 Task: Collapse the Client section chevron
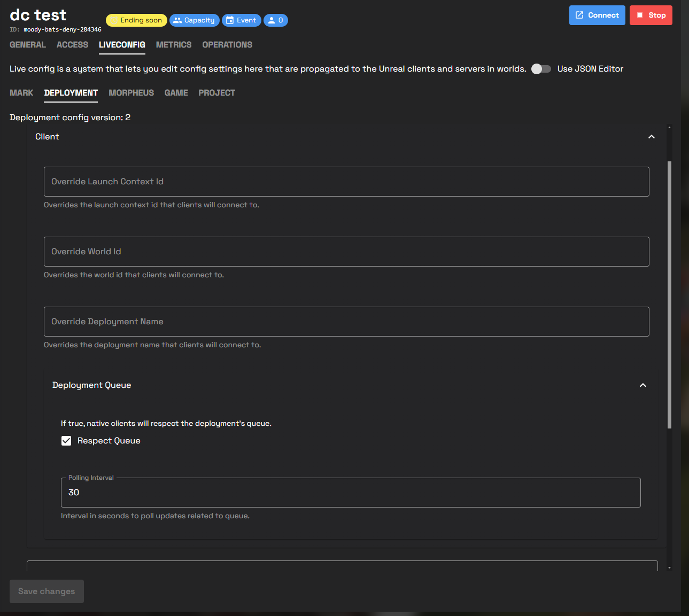(651, 137)
